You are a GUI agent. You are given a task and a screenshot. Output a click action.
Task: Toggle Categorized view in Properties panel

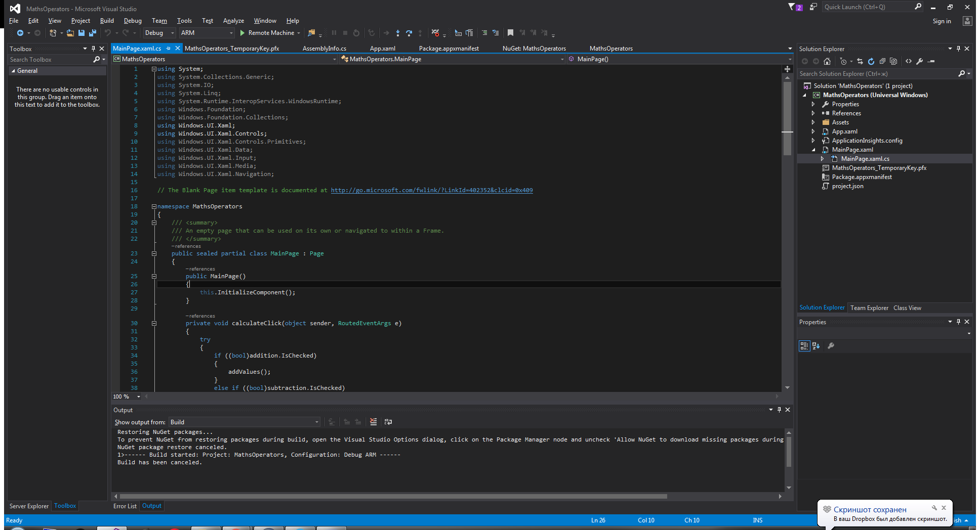pos(804,346)
